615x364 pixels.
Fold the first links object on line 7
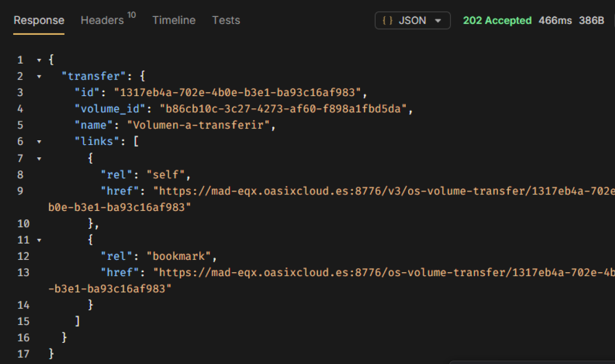pos(39,159)
